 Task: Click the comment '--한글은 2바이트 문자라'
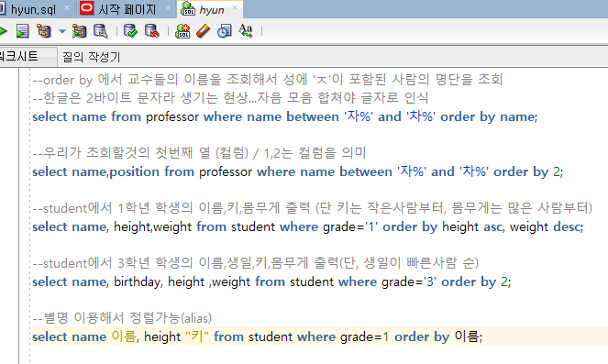(230, 98)
